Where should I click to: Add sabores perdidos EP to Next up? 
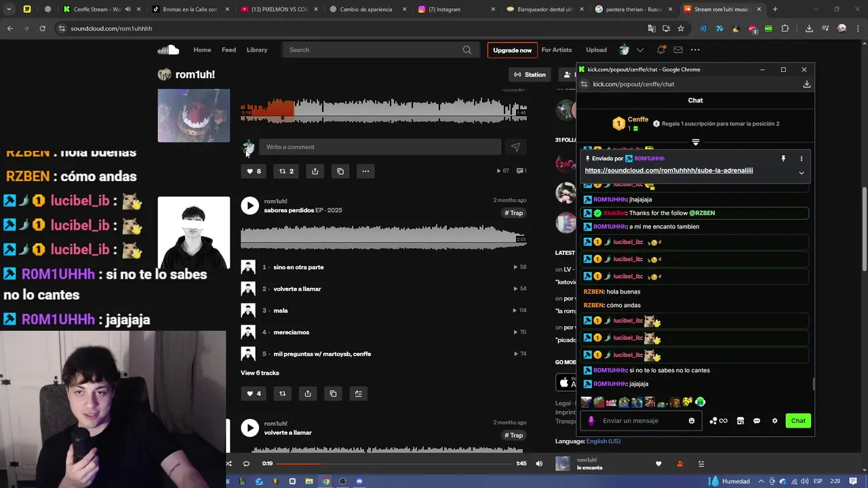click(x=359, y=394)
